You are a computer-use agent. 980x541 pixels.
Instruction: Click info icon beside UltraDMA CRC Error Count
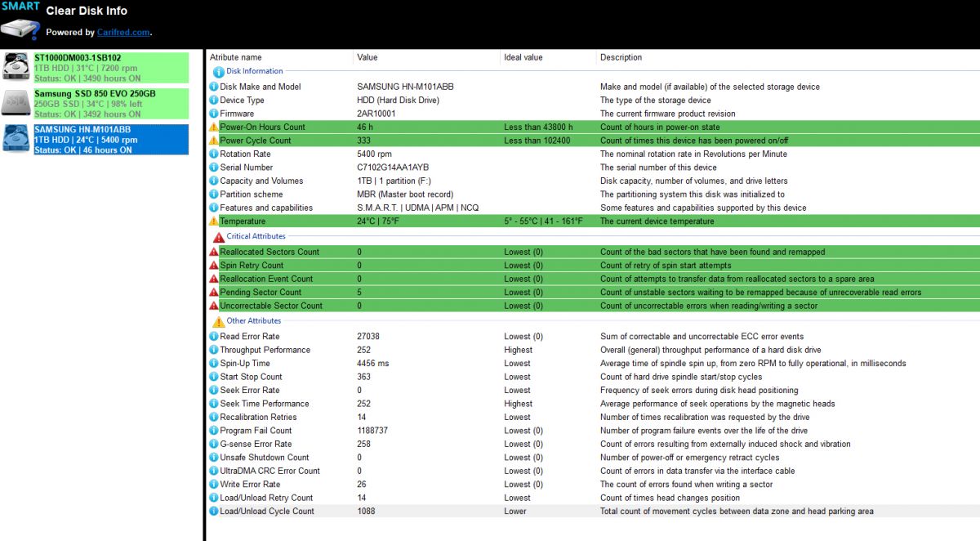click(214, 471)
